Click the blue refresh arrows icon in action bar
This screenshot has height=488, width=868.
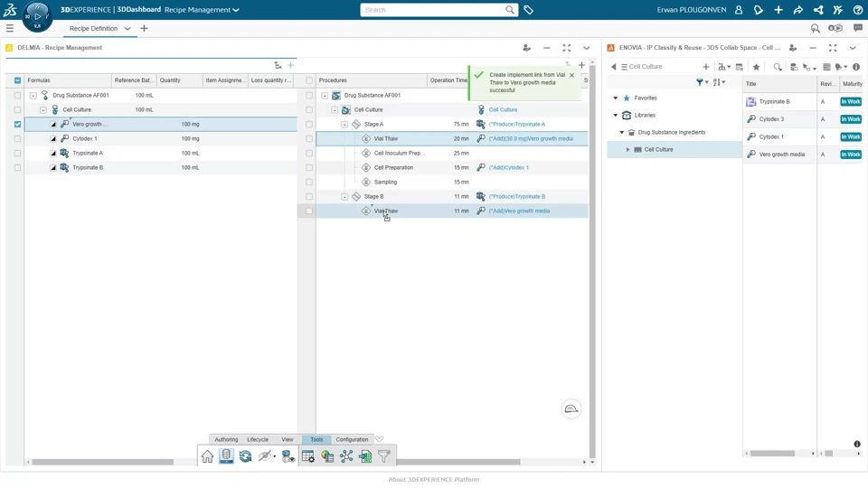point(245,456)
